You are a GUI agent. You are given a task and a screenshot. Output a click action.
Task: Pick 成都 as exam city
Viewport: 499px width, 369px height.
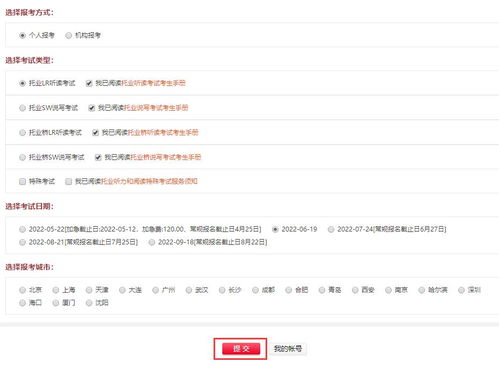pos(255,290)
